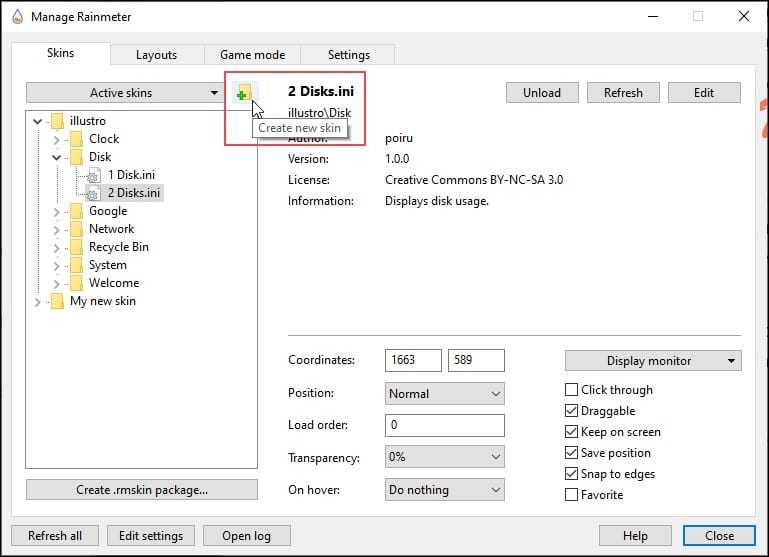Click the Y coordinate field 589
The width and height of the screenshot is (769, 557).
(476, 360)
